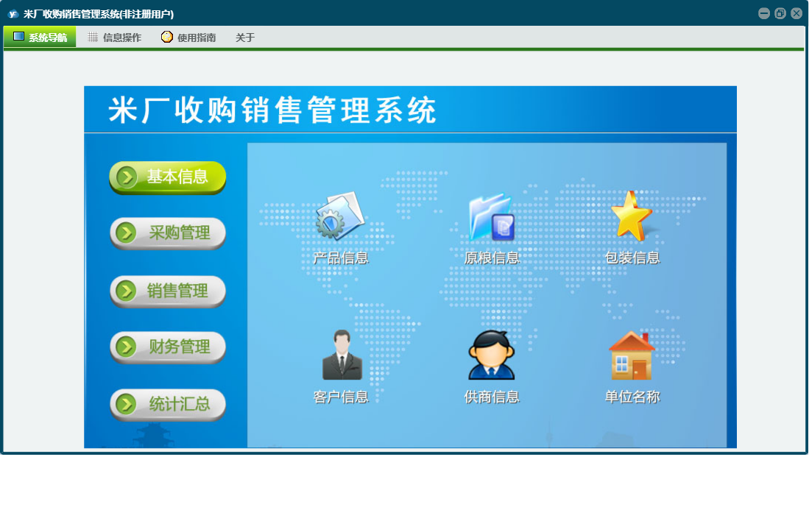Open the 原粮信息 folder icon
The width and height of the screenshot is (809, 532).
pyautogui.click(x=491, y=217)
